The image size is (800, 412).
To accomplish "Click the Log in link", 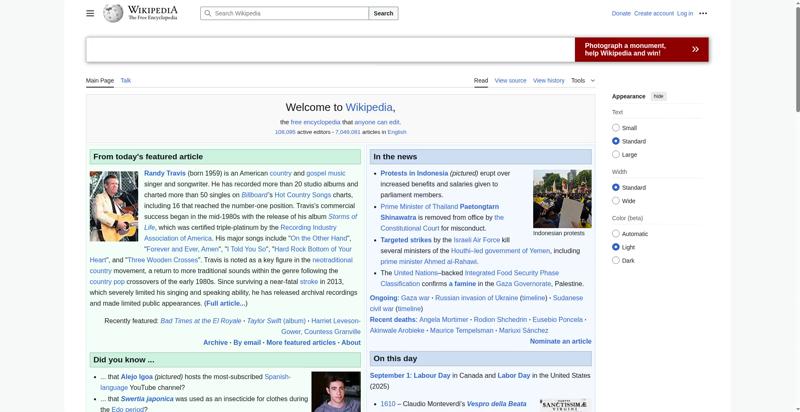I will pos(685,13).
